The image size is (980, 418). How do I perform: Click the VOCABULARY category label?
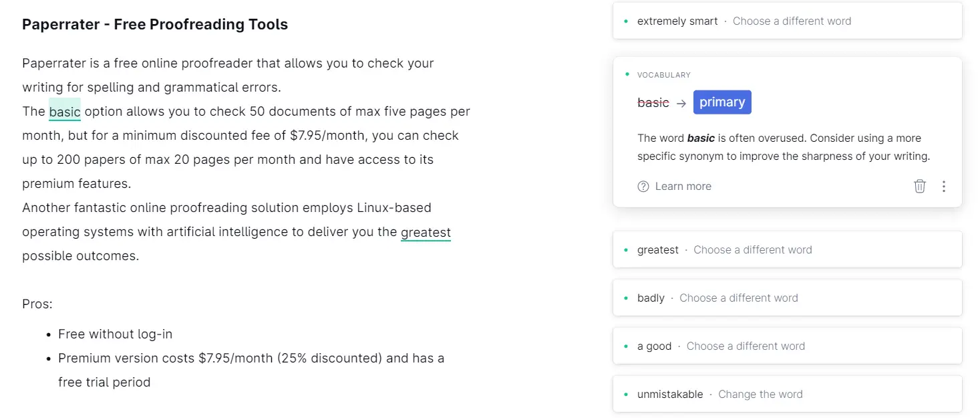tap(665, 74)
